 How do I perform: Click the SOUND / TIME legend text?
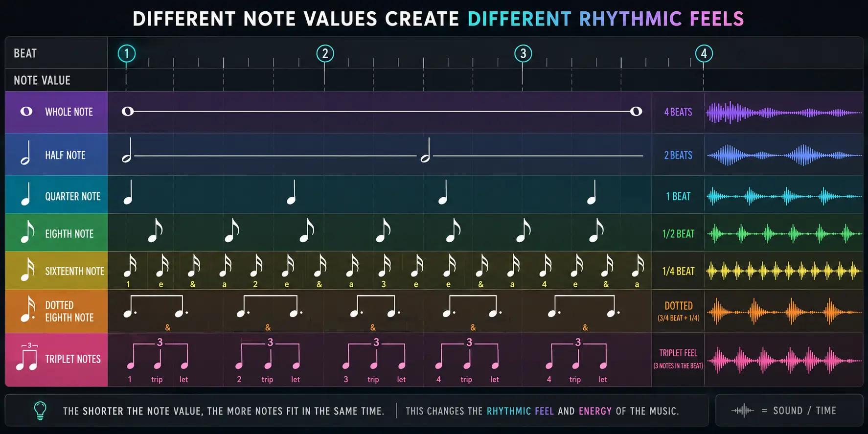pos(804,411)
